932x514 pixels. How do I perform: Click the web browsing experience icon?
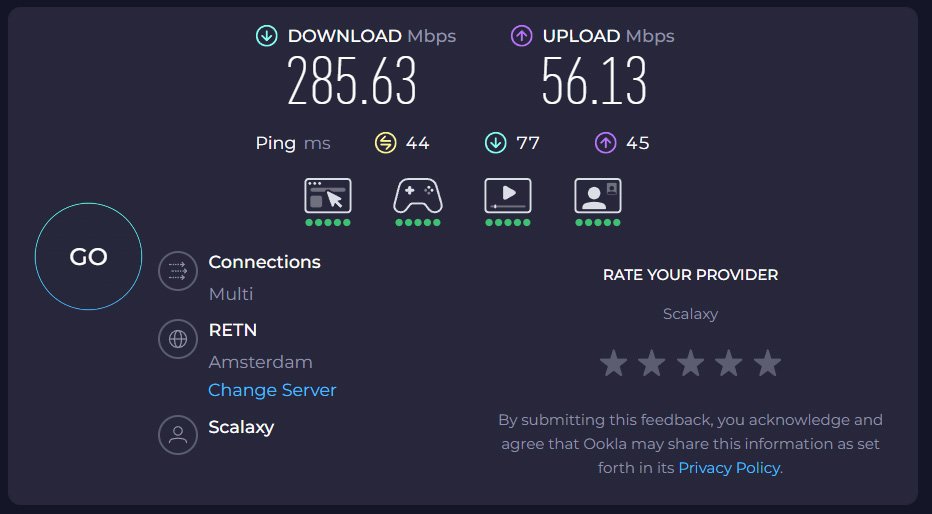pos(328,195)
